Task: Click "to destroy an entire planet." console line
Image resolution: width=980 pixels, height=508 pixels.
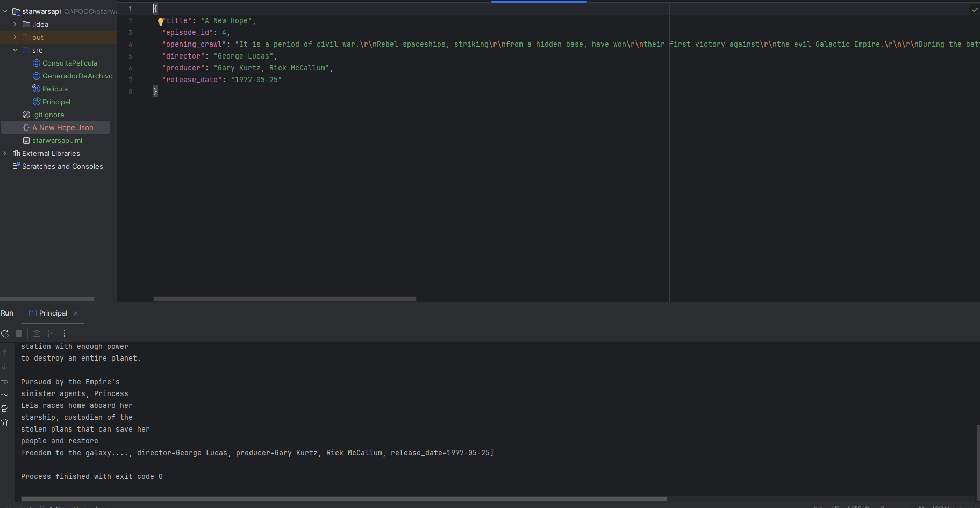Action: [81, 358]
